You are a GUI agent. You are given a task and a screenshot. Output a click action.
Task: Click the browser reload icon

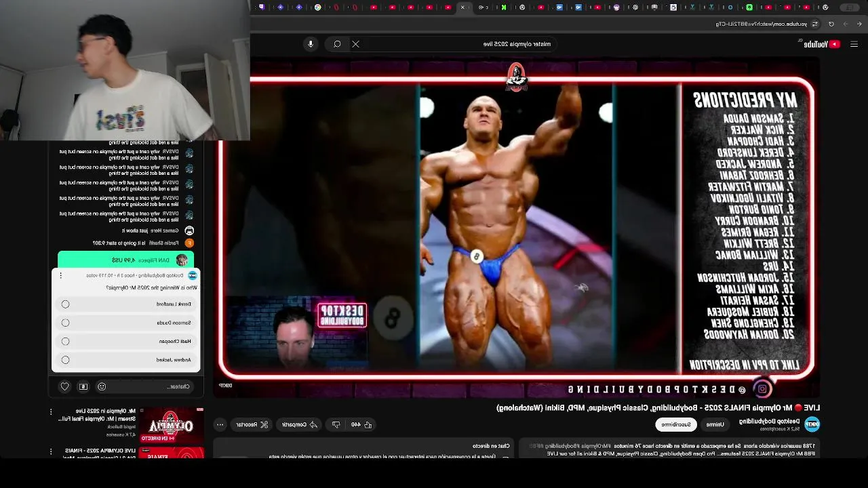point(831,24)
